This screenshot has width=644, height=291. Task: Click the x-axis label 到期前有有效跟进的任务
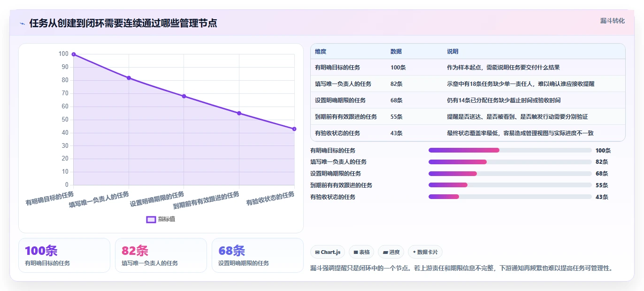coord(206,200)
